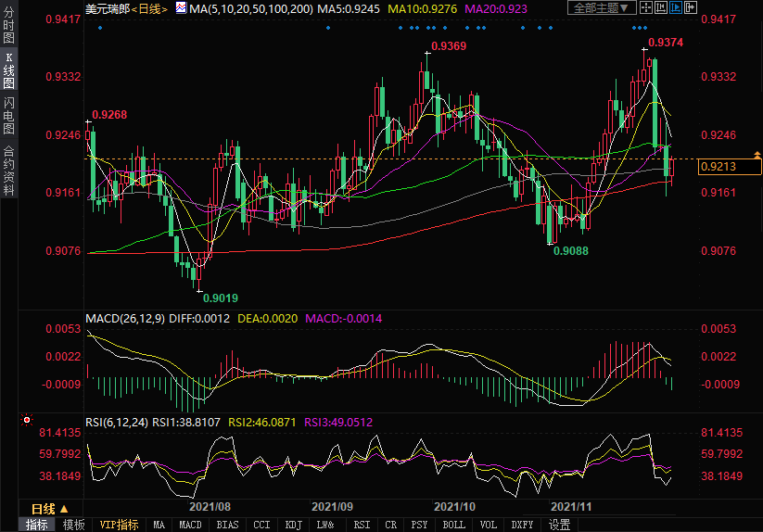Open the <日线> period dropdown beside 美元瑞郎
The height and width of the screenshot is (532, 763).
[147, 8]
